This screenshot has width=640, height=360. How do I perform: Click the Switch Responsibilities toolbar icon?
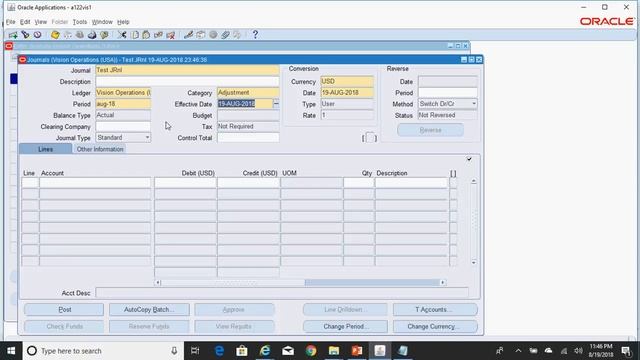coord(80,35)
